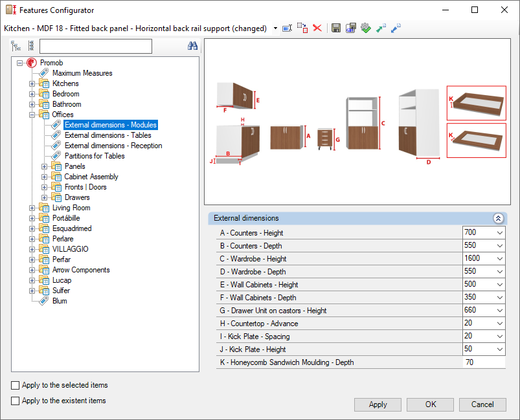Collapse the External dimensions section chevron
Screen dimensions: 520x420
[498, 218]
